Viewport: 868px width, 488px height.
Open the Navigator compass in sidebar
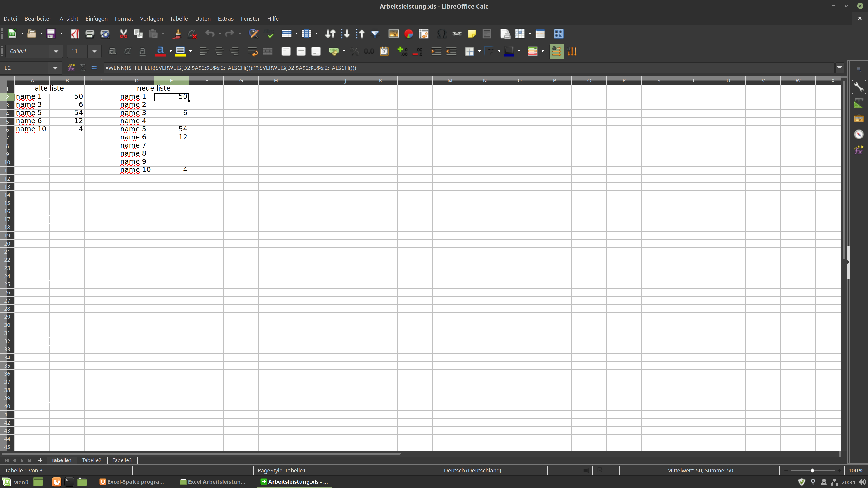pos(859,134)
